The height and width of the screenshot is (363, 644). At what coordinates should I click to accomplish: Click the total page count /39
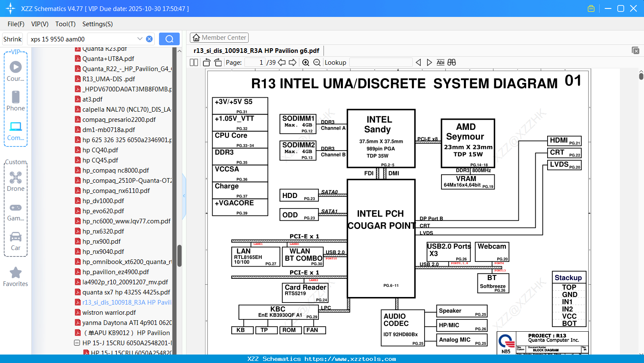(271, 62)
